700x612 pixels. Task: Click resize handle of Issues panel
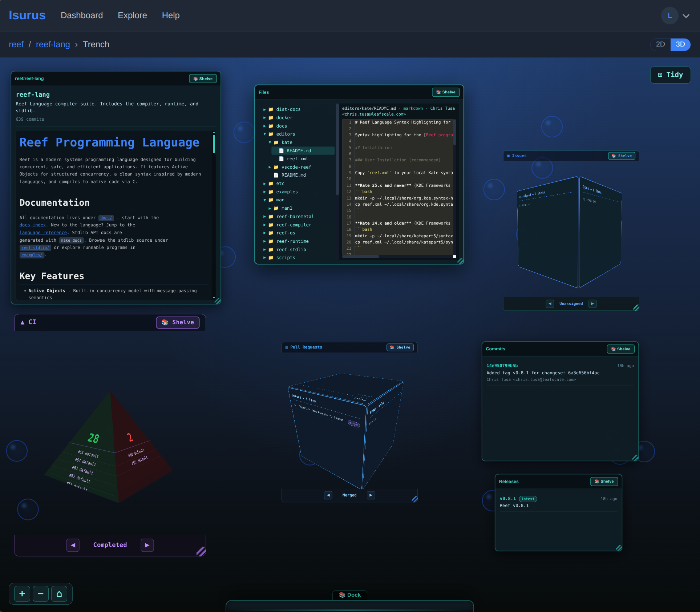636,308
